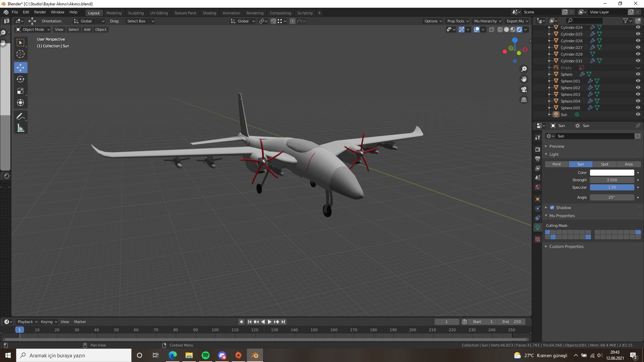Select the Rotate tool in toolbar
Viewport: 644px width, 362px height.
[x=20, y=79]
